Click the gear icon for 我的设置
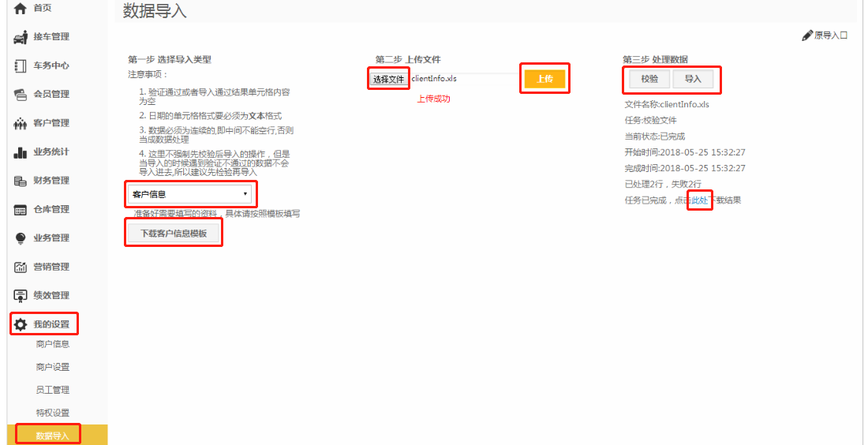The height and width of the screenshot is (445, 868). click(21, 324)
